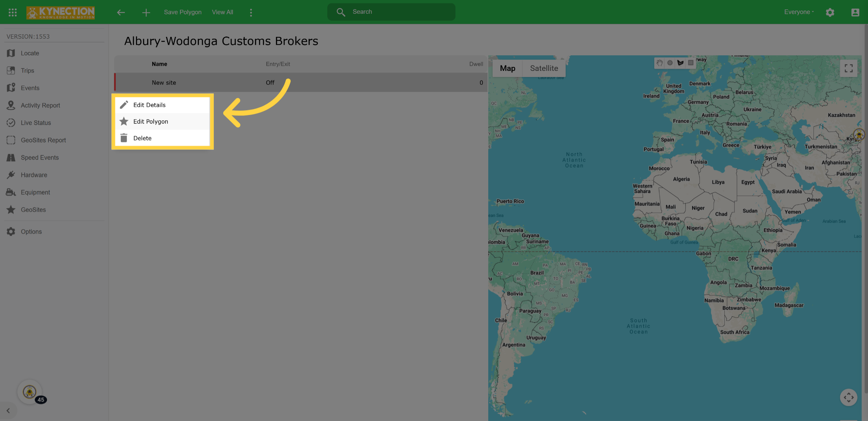Select the draw polygon map tool
This screenshot has height=421, width=868.
[x=680, y=63]
